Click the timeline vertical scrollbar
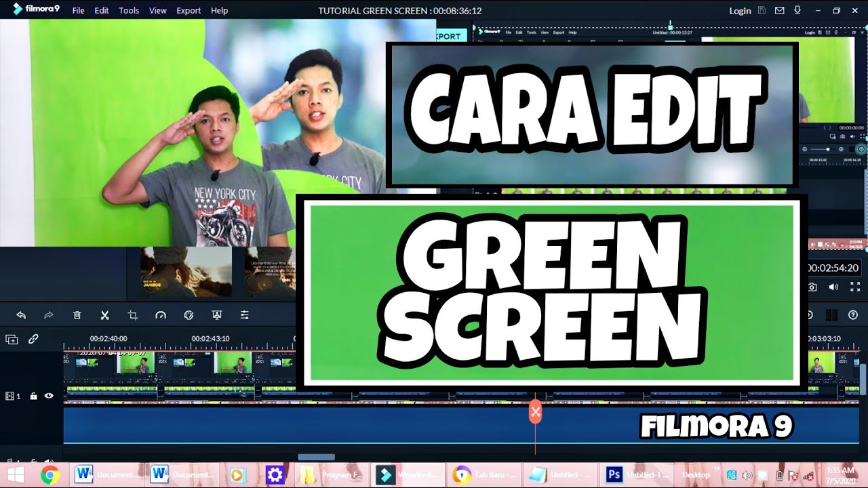 (863, 380)
